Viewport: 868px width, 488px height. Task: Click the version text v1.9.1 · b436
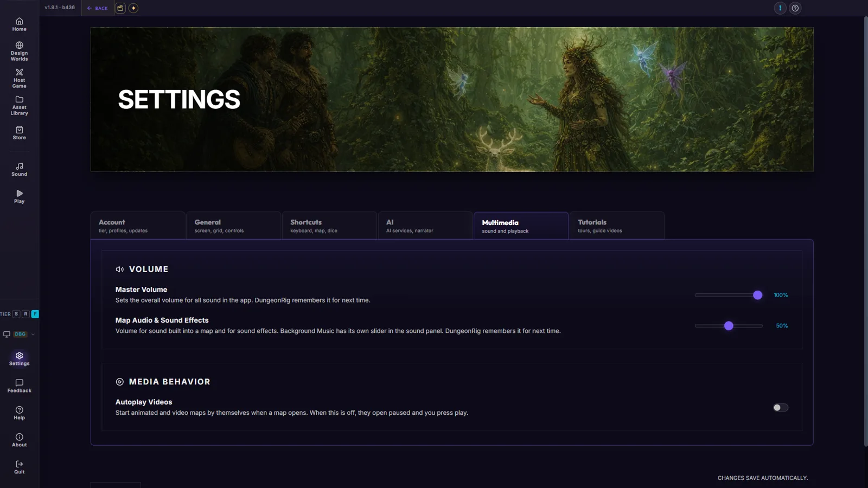[60, 8]
